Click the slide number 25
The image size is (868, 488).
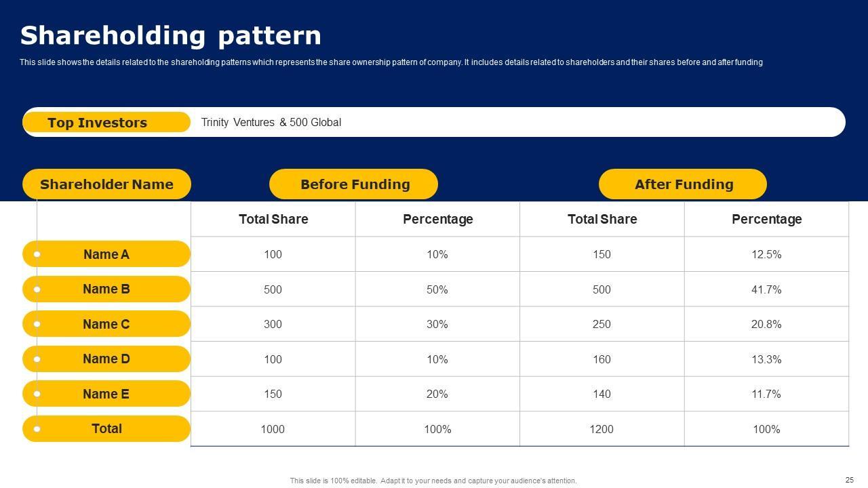click(850, 480)
